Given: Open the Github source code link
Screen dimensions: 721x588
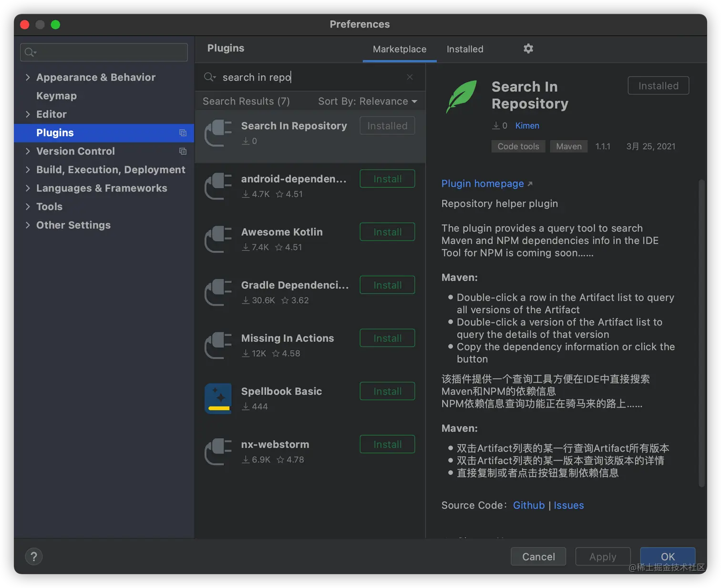Looking at the screenshot, I should 529,506.
